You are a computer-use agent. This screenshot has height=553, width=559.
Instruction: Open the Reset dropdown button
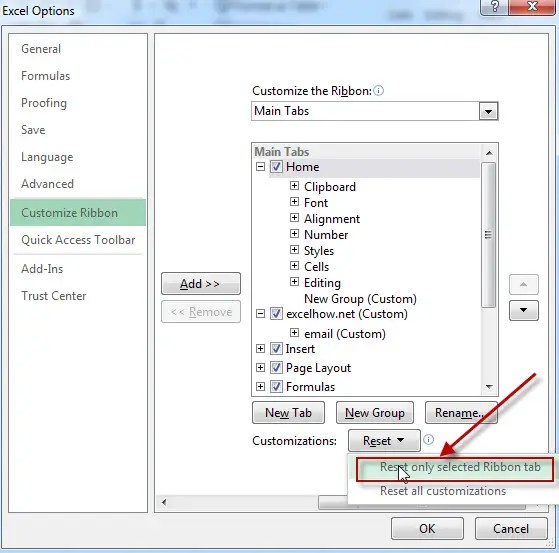(x=384, y=441)
